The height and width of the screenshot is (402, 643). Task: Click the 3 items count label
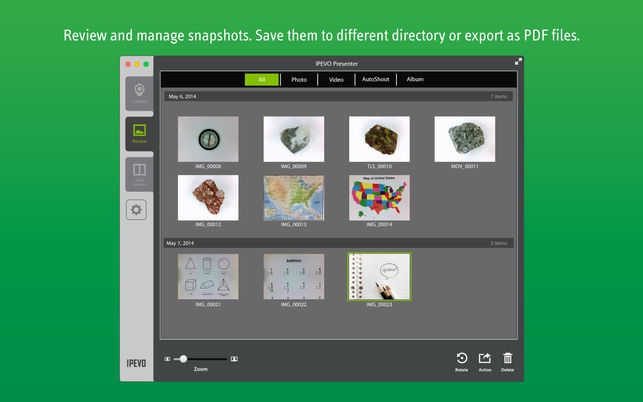(x=499, y=243)
